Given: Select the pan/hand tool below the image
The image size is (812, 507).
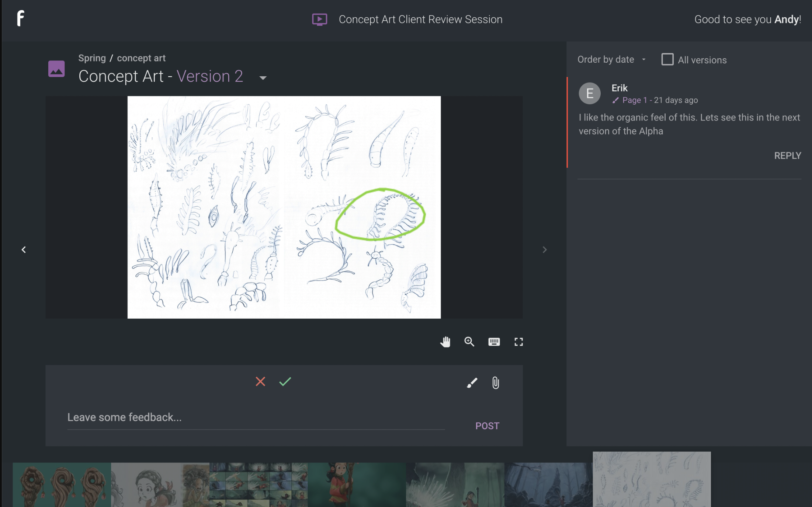Looking at the screenshot, I should point(445,342).
